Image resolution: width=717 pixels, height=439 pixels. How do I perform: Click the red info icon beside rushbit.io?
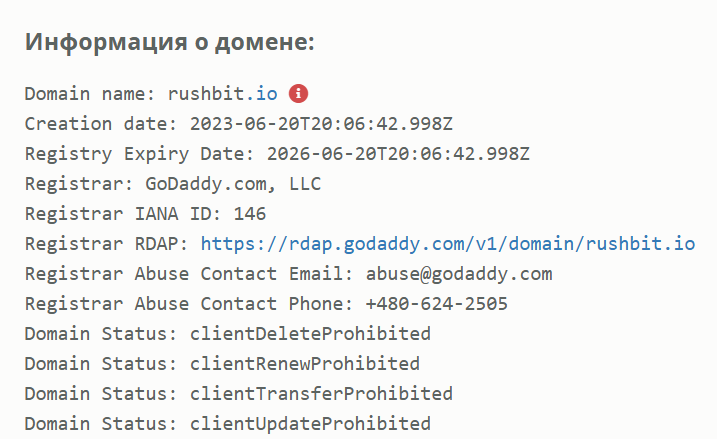coord(298,93)
